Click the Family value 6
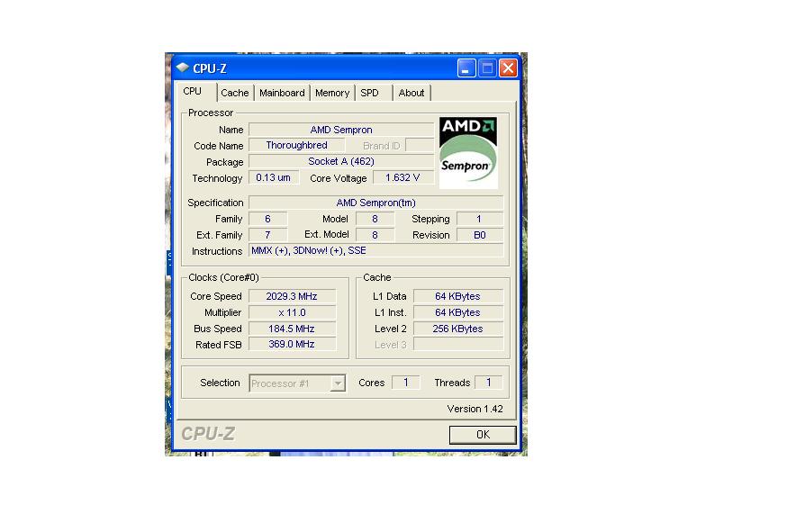Image resolution: width=805 pixels, height=532 pixels. 267,219
